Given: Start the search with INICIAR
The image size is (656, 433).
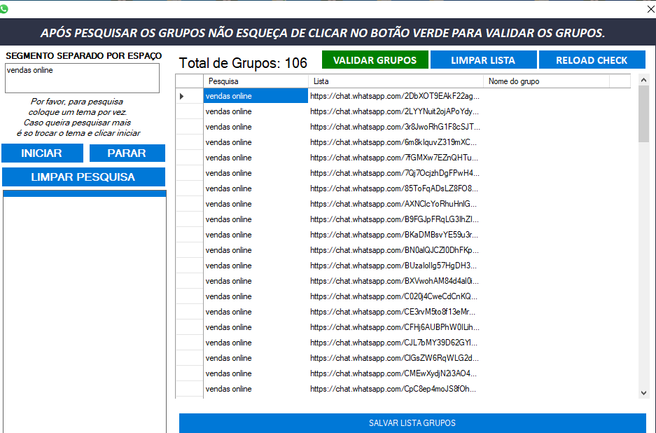Looking at the screenshot, I should [x=42, y=153].
